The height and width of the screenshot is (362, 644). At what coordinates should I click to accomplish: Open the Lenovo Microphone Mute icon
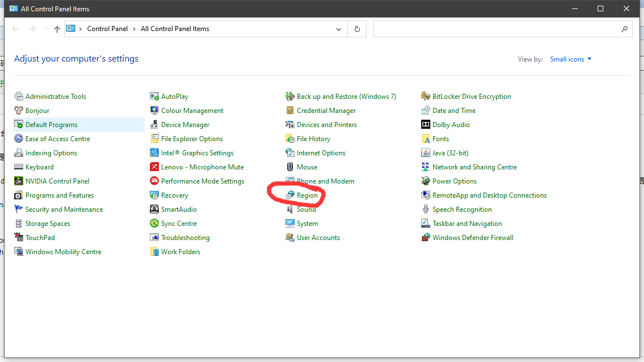click(x=154, y=167)
